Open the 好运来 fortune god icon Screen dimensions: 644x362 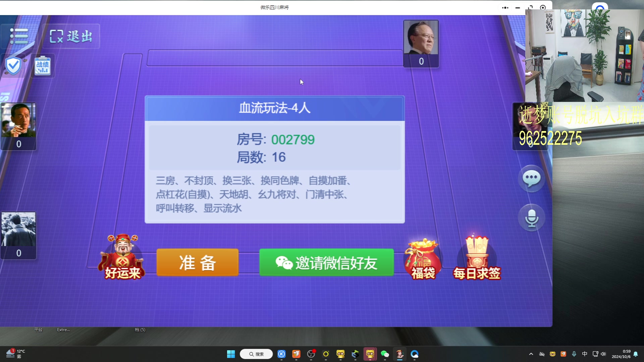[x=122, y=257]
